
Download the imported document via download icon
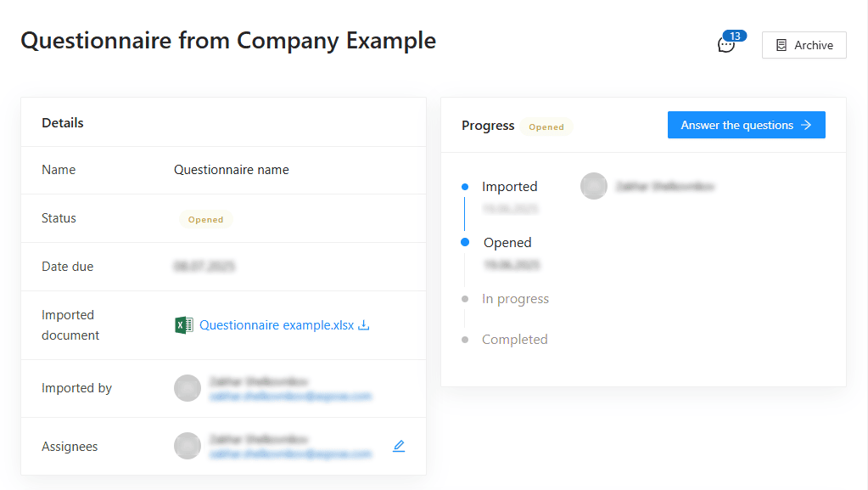point(363,324)
